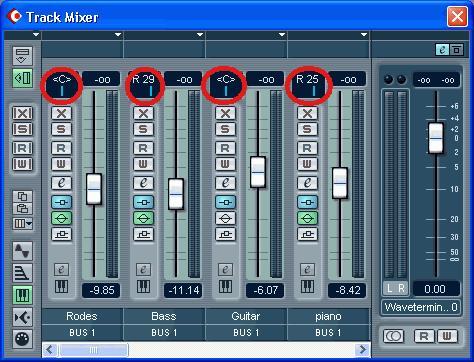
Task: Solo the Guitar channel
Action: click(x=225, y=129)
